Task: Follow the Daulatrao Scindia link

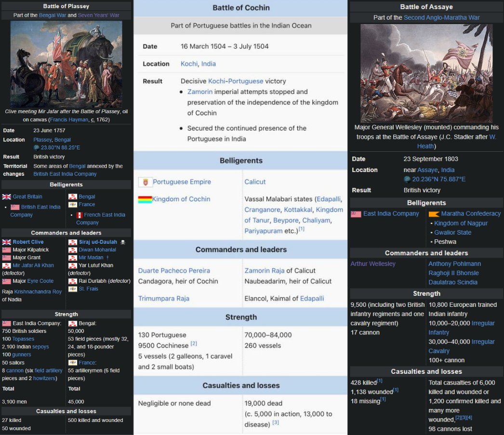Action: click(453, 282)
